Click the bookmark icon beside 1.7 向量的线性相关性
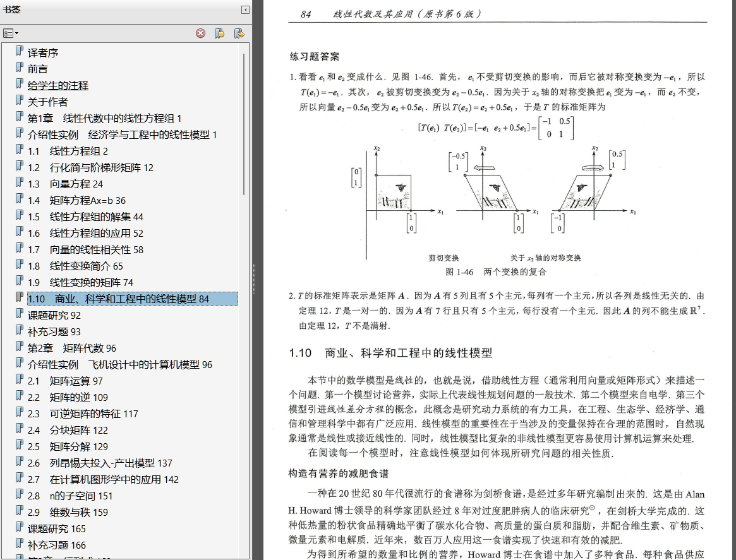 19,247
